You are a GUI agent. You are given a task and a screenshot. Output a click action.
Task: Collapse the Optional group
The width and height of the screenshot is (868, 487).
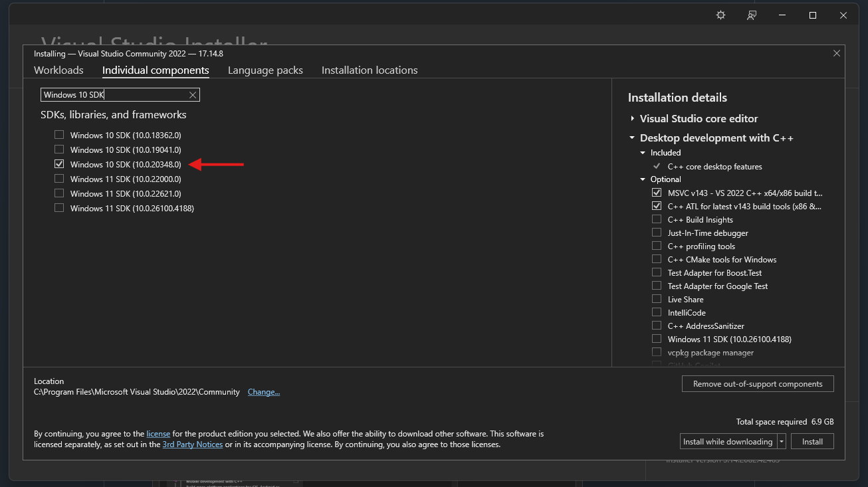click(643, 179)
